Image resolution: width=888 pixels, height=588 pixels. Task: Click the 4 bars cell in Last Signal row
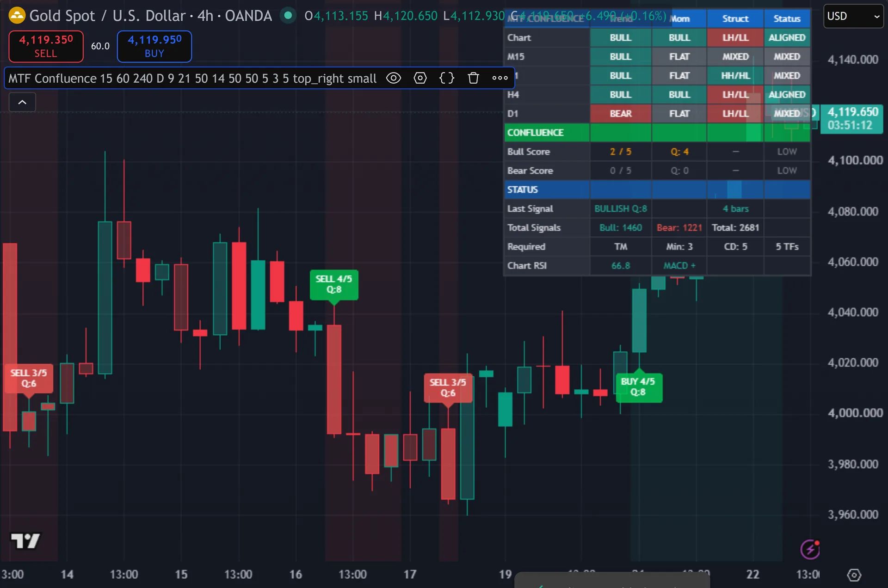(x=735, y=208)
